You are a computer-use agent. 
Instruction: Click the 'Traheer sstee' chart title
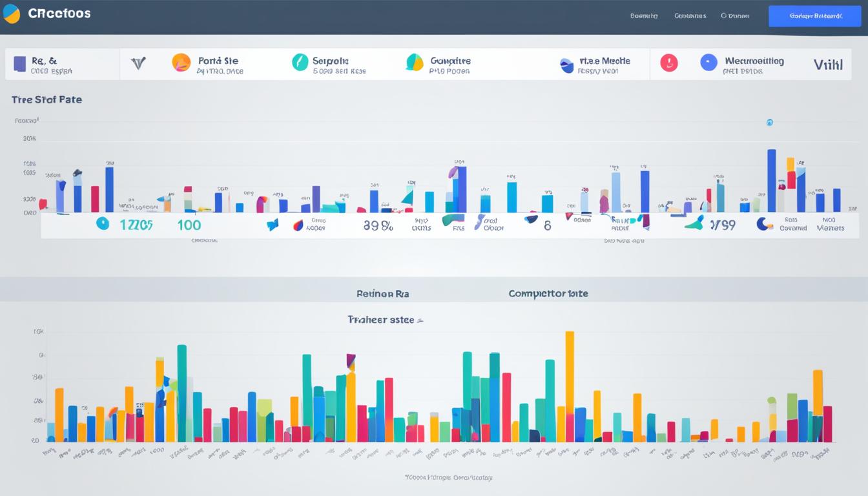tap(381, 319)
